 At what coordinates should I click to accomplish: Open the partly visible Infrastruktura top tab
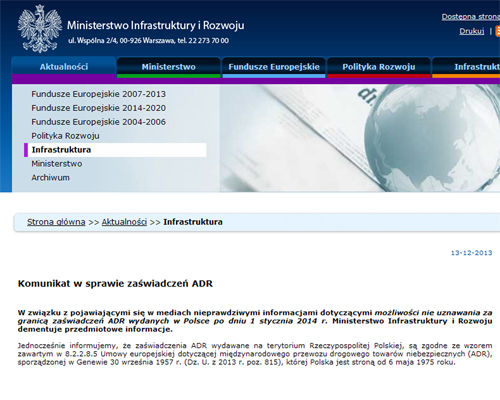pos(466,67)
